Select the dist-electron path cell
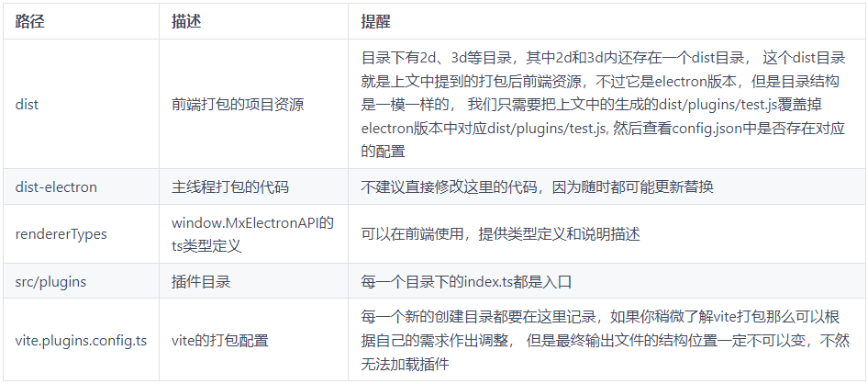The image size is (868, 384). coord(56,187)
